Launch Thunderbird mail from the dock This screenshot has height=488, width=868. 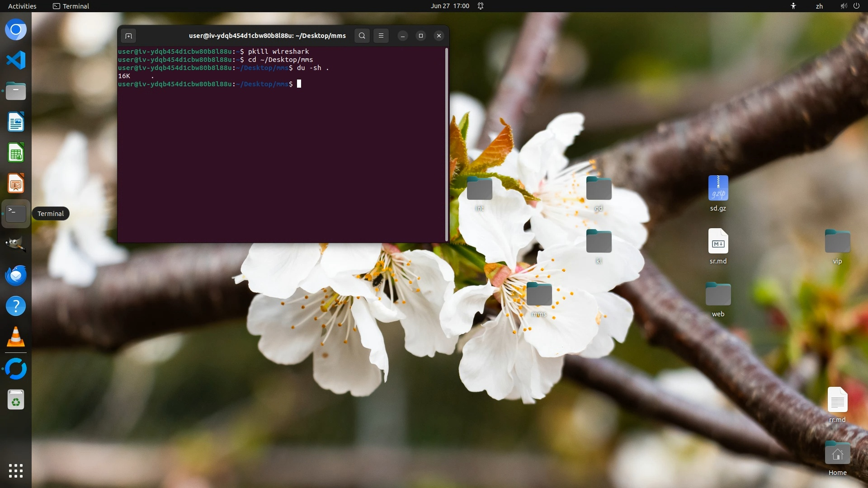pos(16,275)
